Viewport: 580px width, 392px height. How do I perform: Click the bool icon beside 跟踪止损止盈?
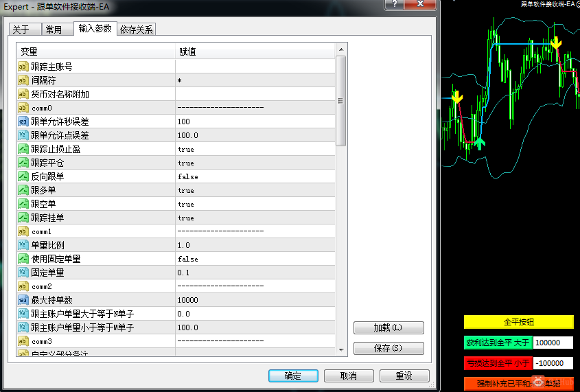coord(23,149)
